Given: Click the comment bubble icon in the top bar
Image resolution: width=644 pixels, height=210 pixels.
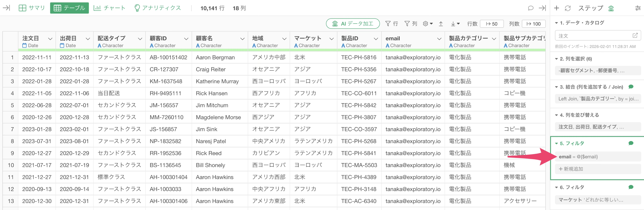Looking at the screenshot, I should tap(530, 8).
